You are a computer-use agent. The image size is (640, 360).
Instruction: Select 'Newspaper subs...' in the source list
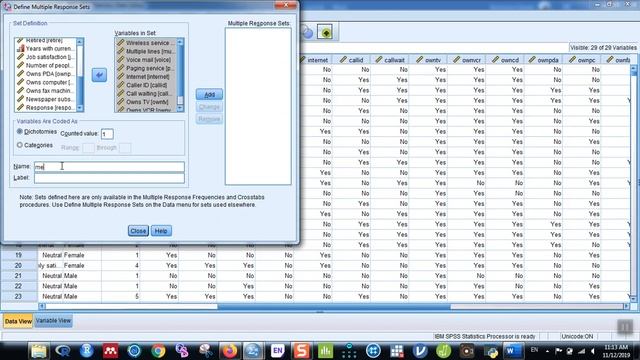click(x=46, y=99)
